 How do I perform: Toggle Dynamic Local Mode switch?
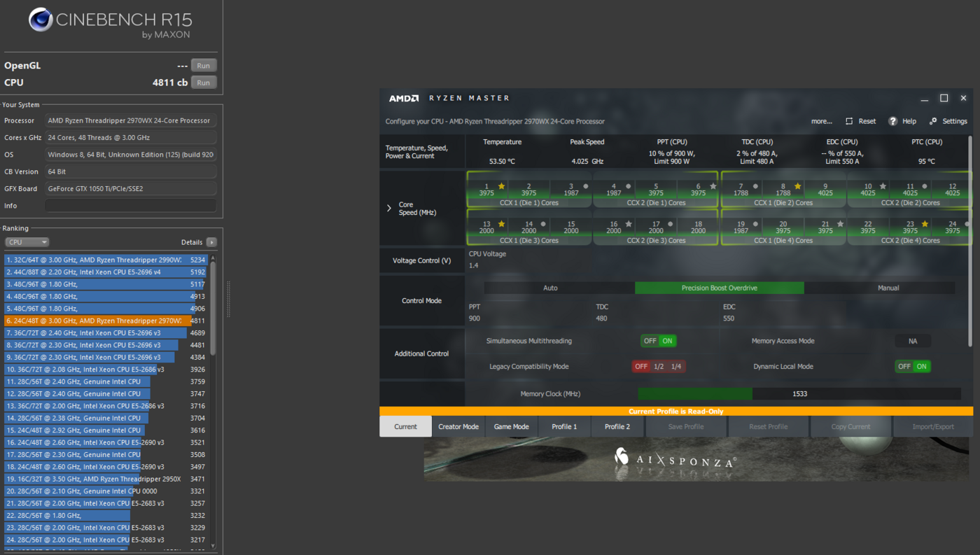coord(913,366)
